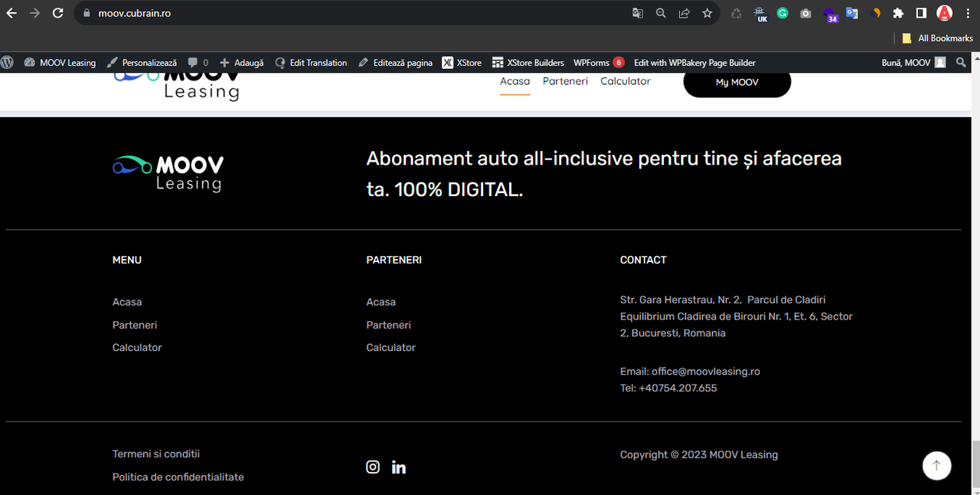The height and width of the screenshot is (495, 980).
Task: Open Termeni si conditii link
Action: [156, 454]
